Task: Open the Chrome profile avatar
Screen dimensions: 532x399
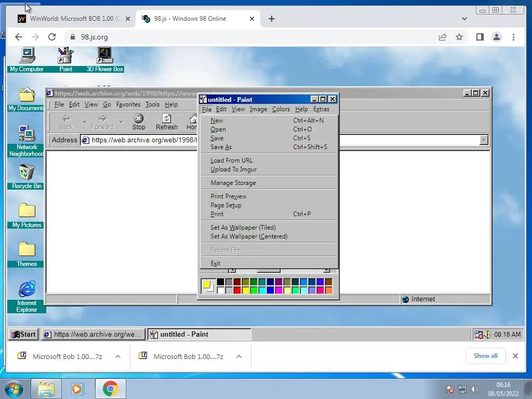Action: tap(496, 37)
